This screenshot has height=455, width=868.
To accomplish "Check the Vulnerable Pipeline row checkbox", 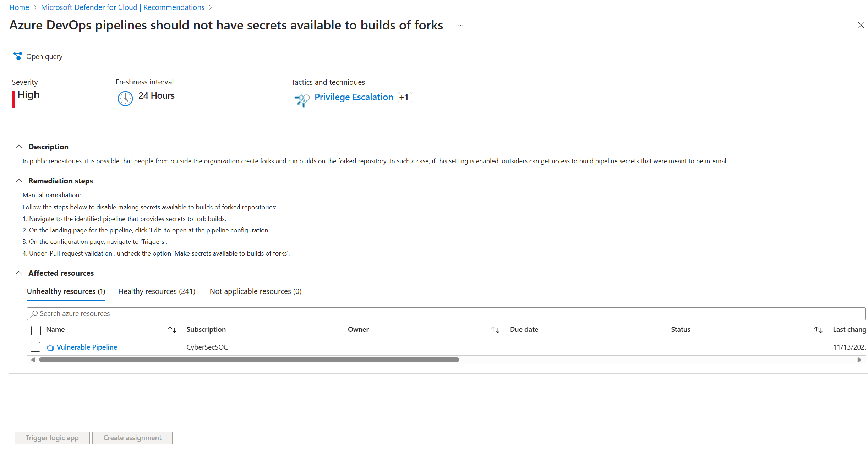I will tap(35, 347).
